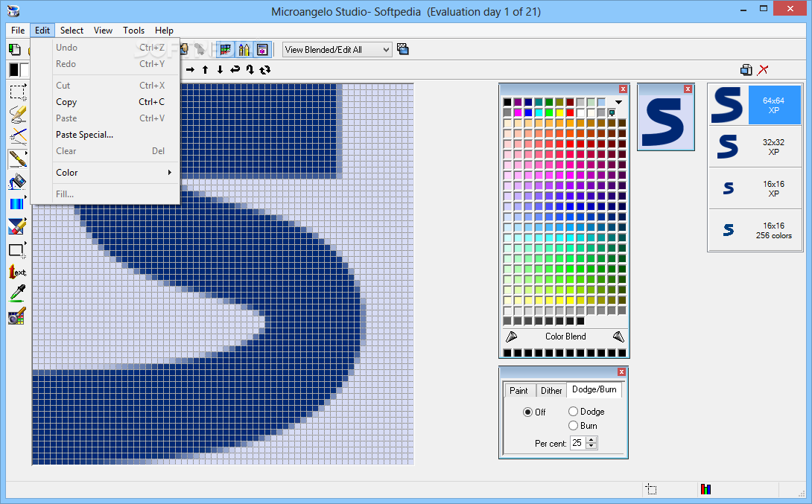812x504 pixels.
Task: Select the line drawing tool
Action: tap(18, 136)
